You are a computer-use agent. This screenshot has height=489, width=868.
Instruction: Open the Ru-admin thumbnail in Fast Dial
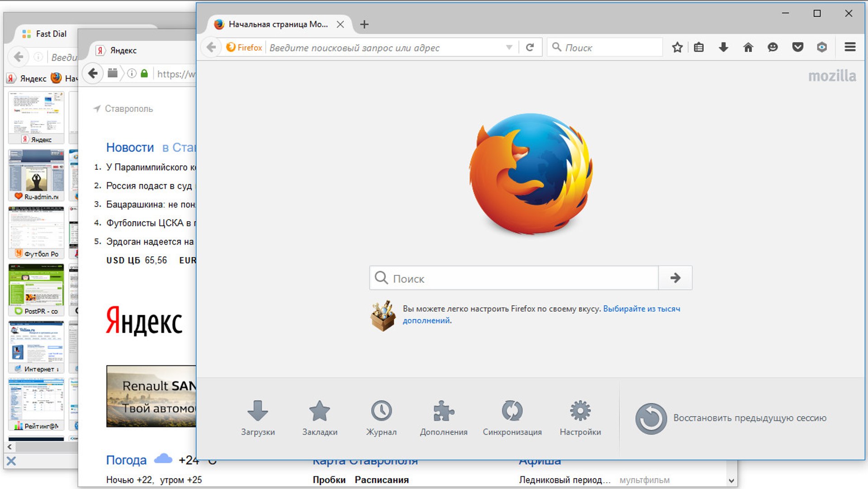point(36,175)
